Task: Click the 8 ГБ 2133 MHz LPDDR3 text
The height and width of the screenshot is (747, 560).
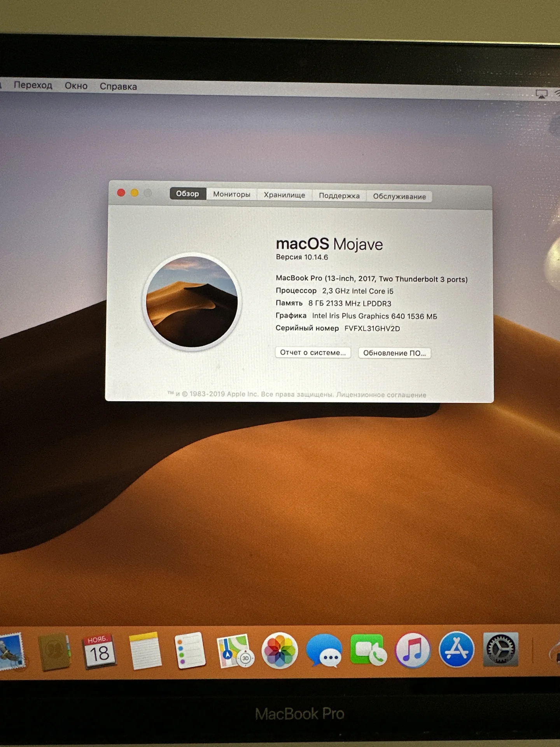Action: (350, 303)
